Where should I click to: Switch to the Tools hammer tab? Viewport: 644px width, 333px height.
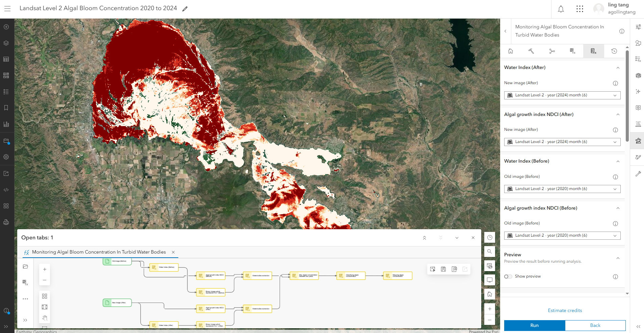(531, 51)
